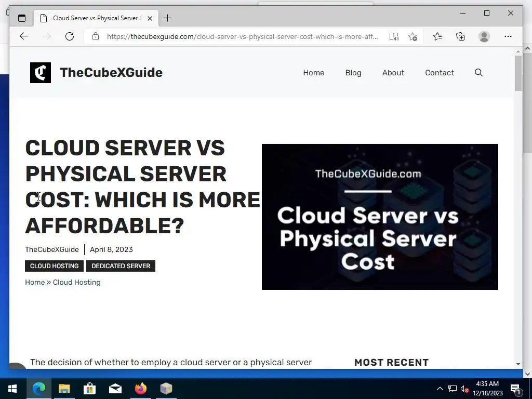The height and width of the screenshot is (399, 532).
Task: Open Microsoft Store from the taskbar
Action: pyautogui.click(x=89, y=389)
